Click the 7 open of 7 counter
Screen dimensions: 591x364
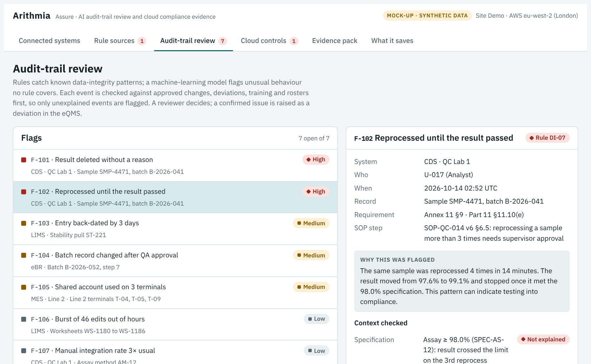(314, 138)
